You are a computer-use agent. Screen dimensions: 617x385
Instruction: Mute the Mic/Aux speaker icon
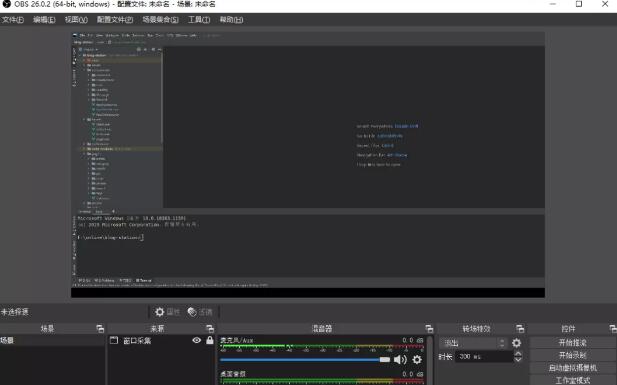coord(400,359)
